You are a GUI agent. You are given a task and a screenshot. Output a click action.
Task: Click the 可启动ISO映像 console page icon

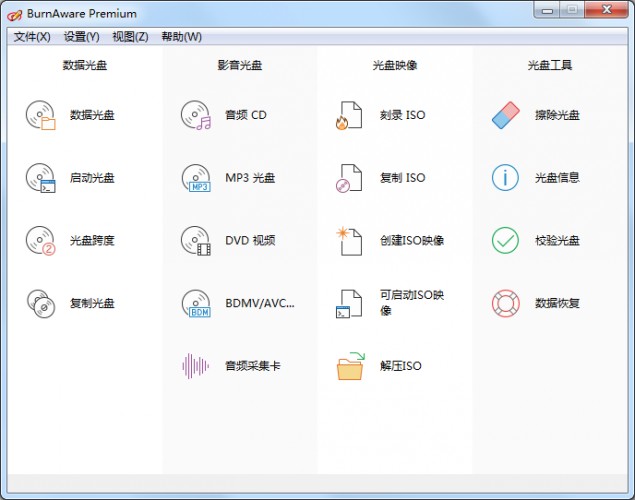(349, 304)
